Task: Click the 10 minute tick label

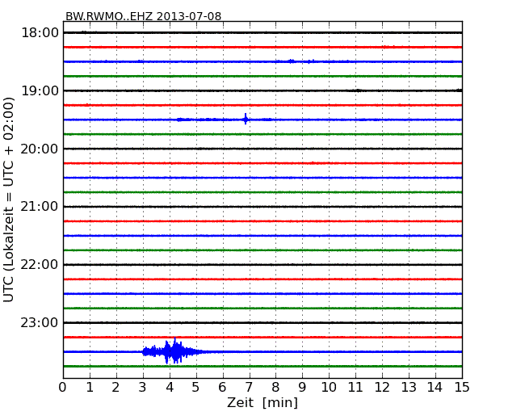Action: [x=329, y=388]
